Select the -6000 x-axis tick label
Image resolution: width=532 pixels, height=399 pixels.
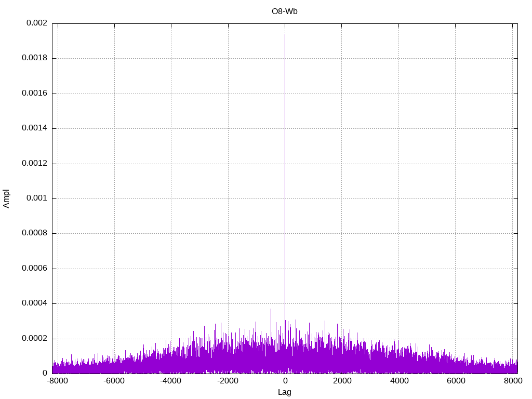pos(114,381)
